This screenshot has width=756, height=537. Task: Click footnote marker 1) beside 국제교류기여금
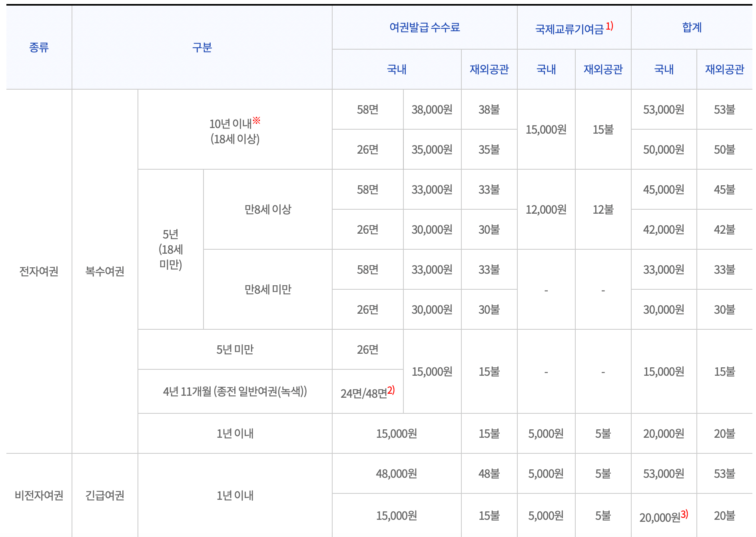point(609,26)
